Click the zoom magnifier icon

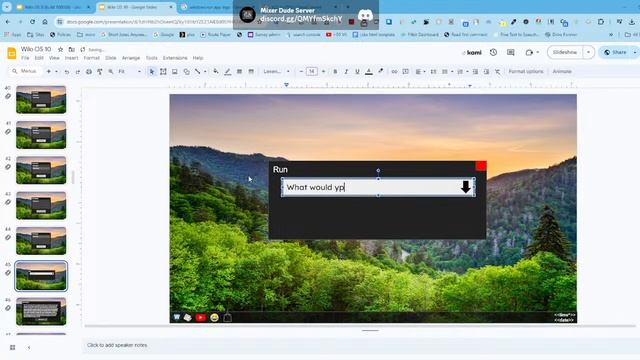(111, 71)
